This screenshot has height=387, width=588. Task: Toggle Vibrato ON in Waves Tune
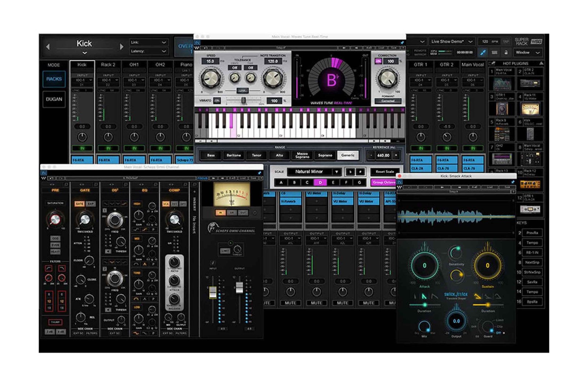(x=217, y=100)
